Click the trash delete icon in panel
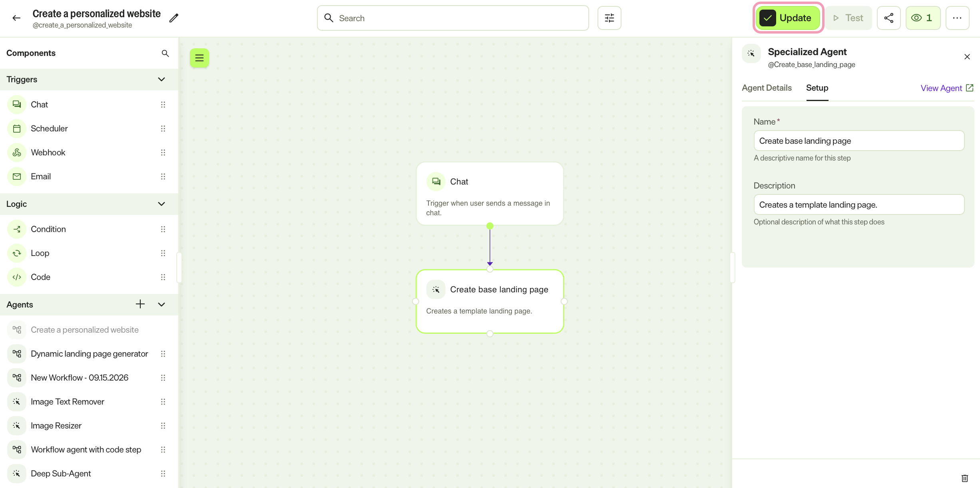Image resolution: width=980 pixels, height=488 pixels. 965,478
